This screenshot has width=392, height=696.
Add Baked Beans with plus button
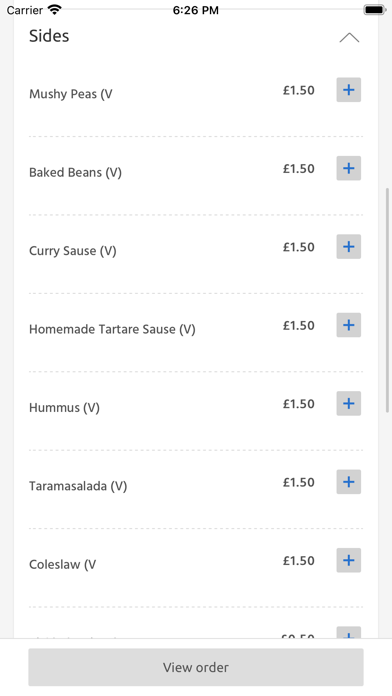click(x=348, y=168)
